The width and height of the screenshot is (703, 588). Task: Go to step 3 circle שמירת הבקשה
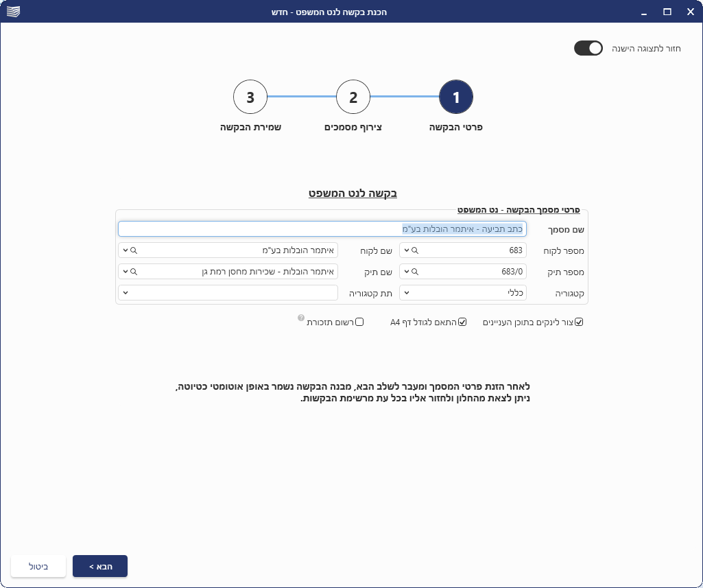tap(250, 97)
